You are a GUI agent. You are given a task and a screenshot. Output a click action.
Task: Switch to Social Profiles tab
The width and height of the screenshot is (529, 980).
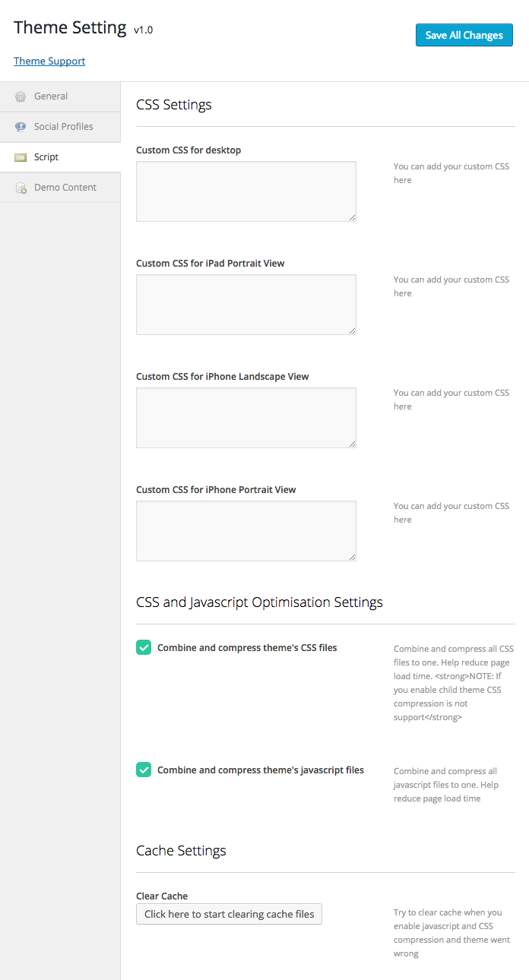63,127
